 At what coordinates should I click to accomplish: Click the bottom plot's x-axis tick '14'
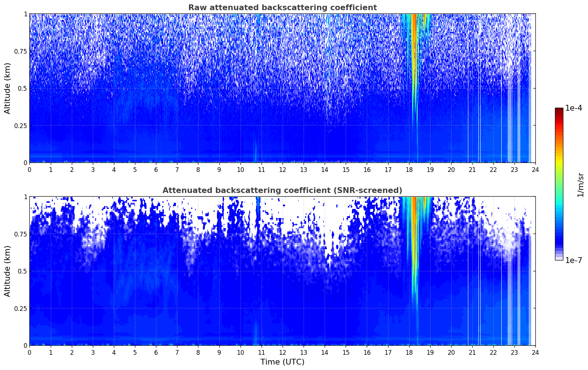(325, 352)
